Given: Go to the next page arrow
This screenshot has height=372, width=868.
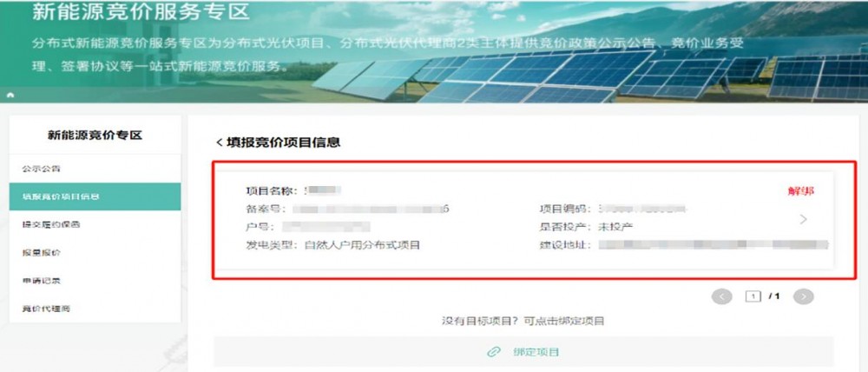Looking at the screenshot, I should (804, 296).
